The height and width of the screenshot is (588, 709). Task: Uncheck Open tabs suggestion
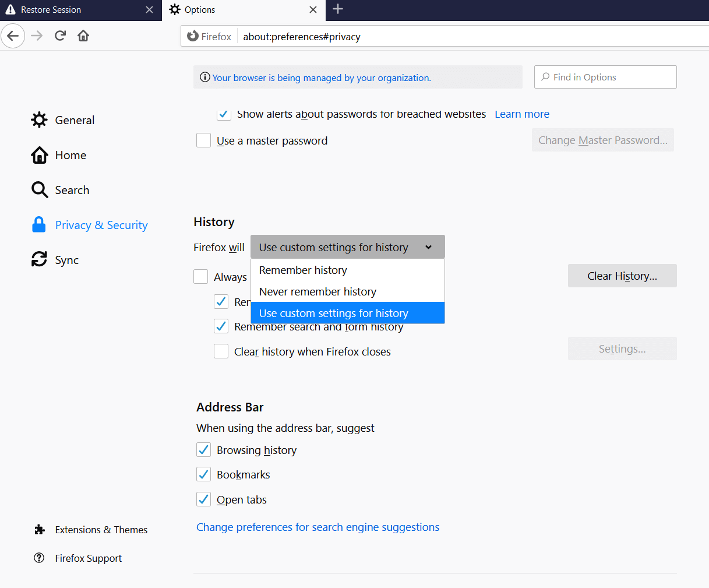point(203,499)
